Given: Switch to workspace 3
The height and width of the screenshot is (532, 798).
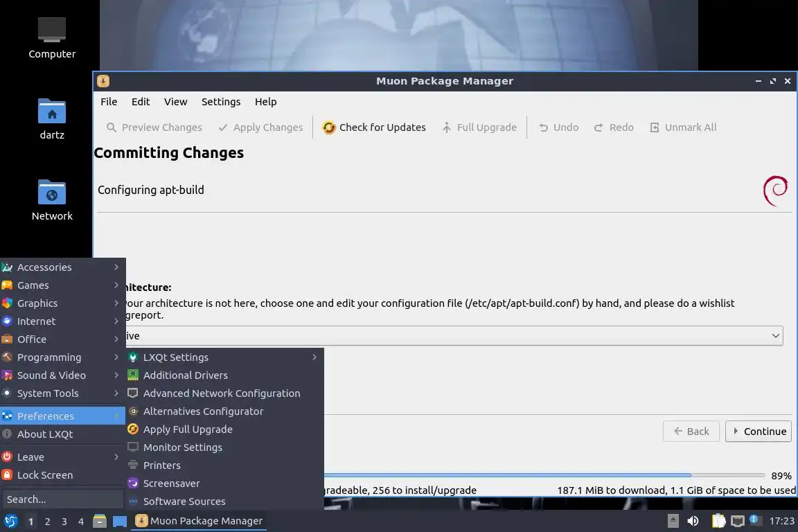Looking at the screenshot, I should click(64, 522).
